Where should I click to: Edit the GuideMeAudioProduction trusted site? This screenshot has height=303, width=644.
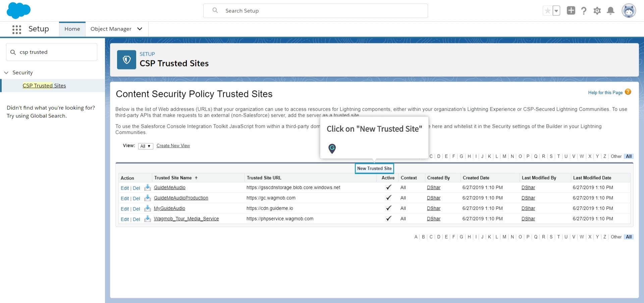(x=125, y=198)
